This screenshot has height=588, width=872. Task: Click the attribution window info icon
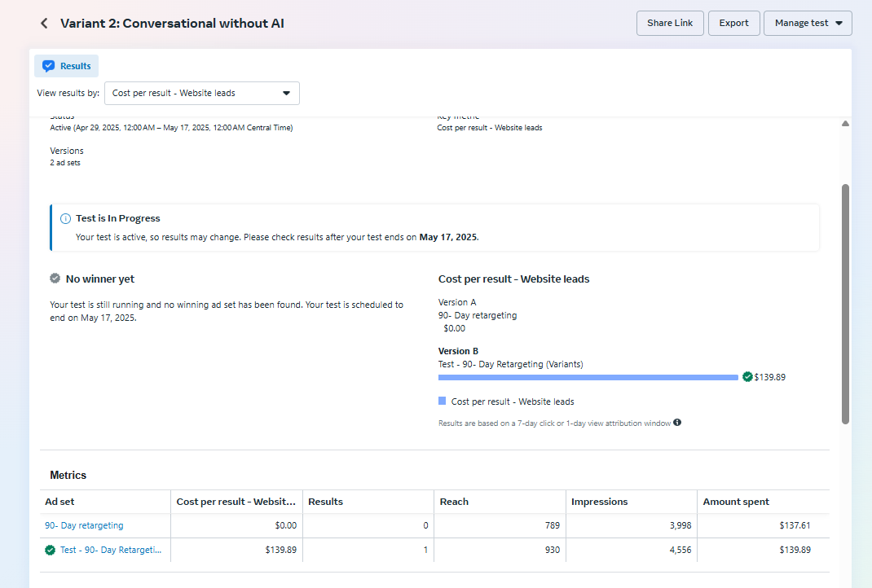(x=676, y=423)
